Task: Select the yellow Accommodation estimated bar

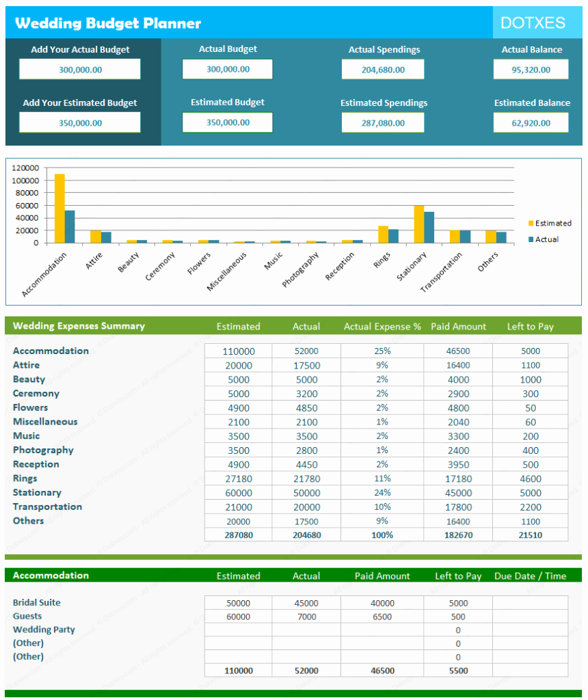Action: [x=59, y=208]
